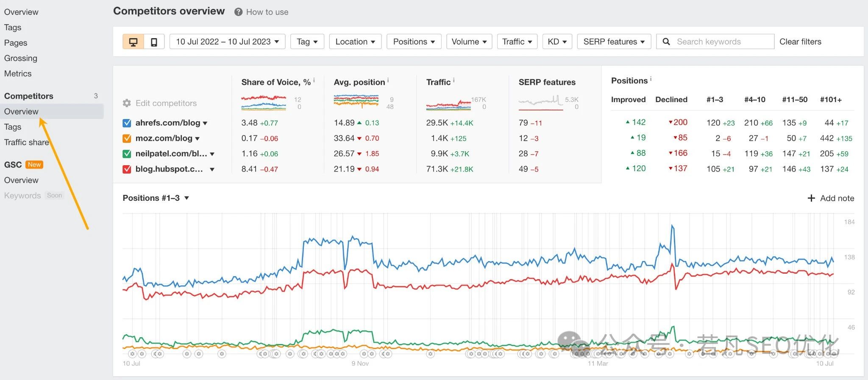The image size is (868, 380).
Task: Open the Tag filter dropdown
Action: [307, 42]
